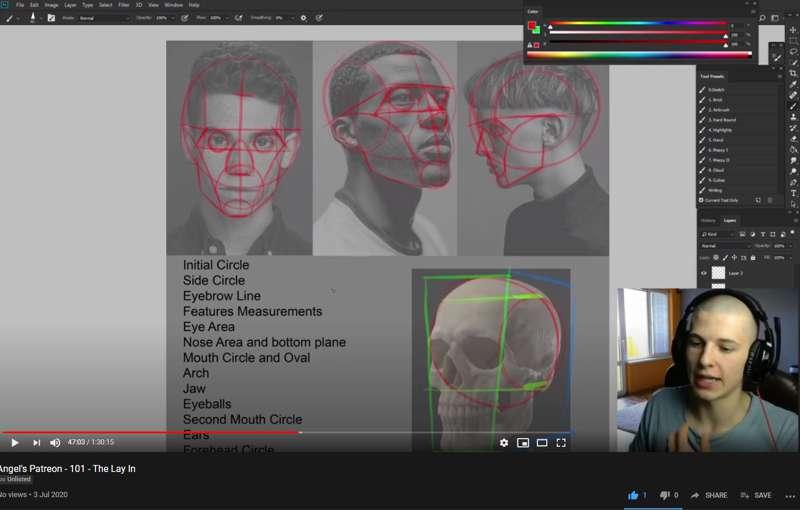Open the Window menu
Image resolution: width=800 pixels, height=510 pixels.
tap(173, 5)
